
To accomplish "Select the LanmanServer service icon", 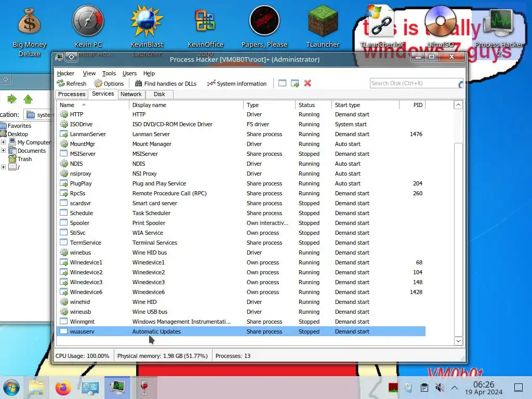I will pyautogui.click(x=64, y=134).
